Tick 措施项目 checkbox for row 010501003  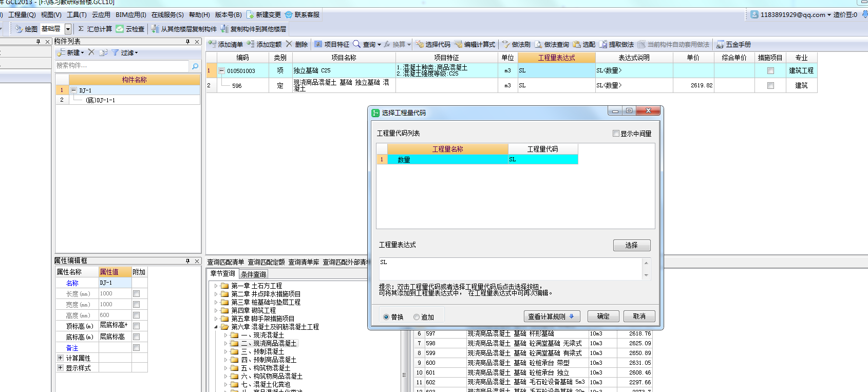click(770, 71)
